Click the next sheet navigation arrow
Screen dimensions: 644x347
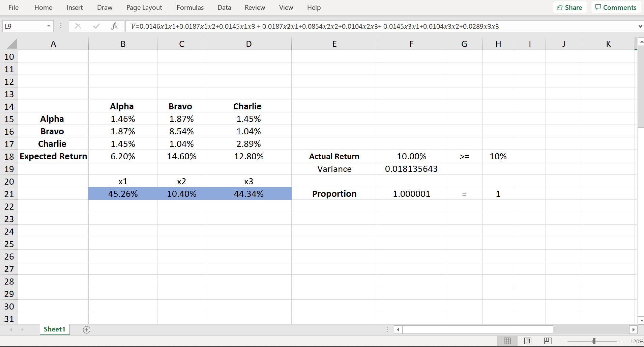[x=22, y=329]
